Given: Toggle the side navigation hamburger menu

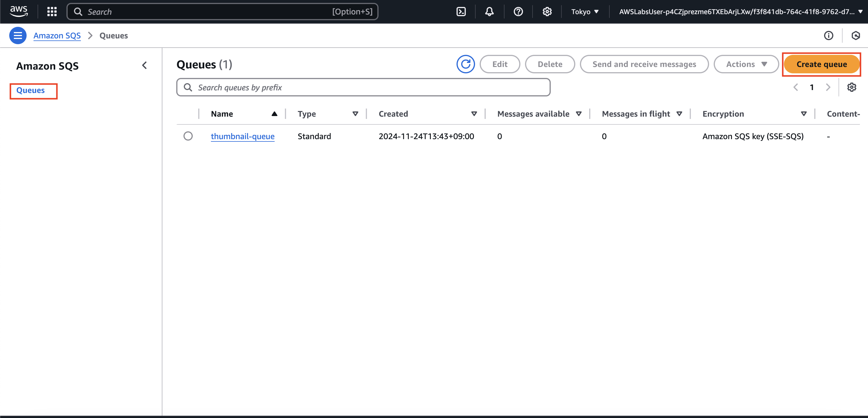Looking at the screenshot, I should pyautogui.click(x=18, y=35).
